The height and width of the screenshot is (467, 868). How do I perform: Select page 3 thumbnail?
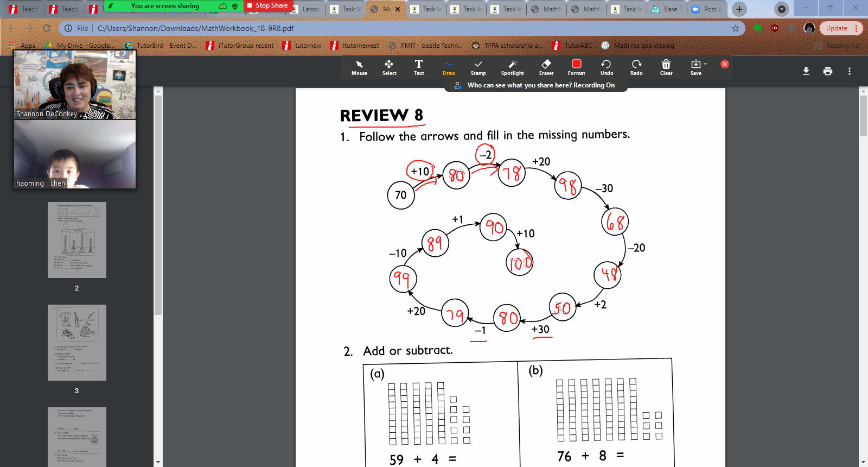(76, 343)
